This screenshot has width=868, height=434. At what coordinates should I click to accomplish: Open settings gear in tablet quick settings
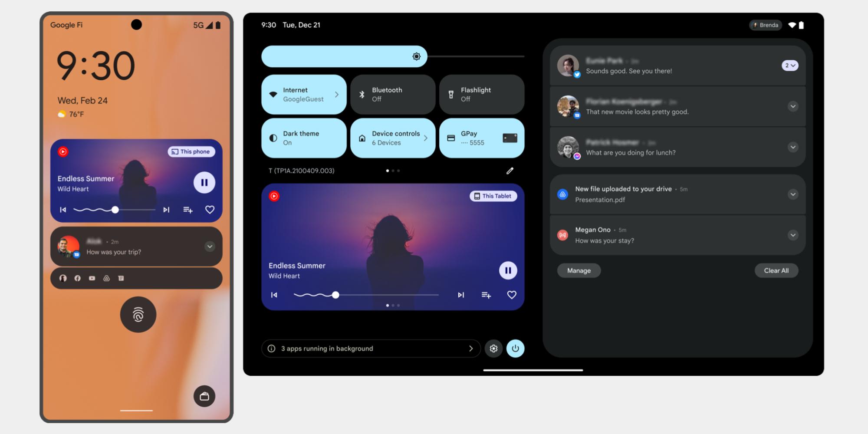pyautogui.click(x=493, y=349)
